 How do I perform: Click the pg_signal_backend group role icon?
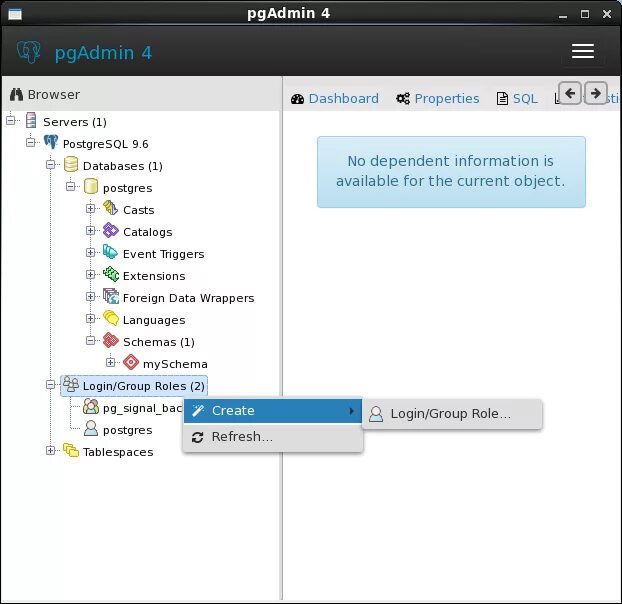tap(91, 407)
